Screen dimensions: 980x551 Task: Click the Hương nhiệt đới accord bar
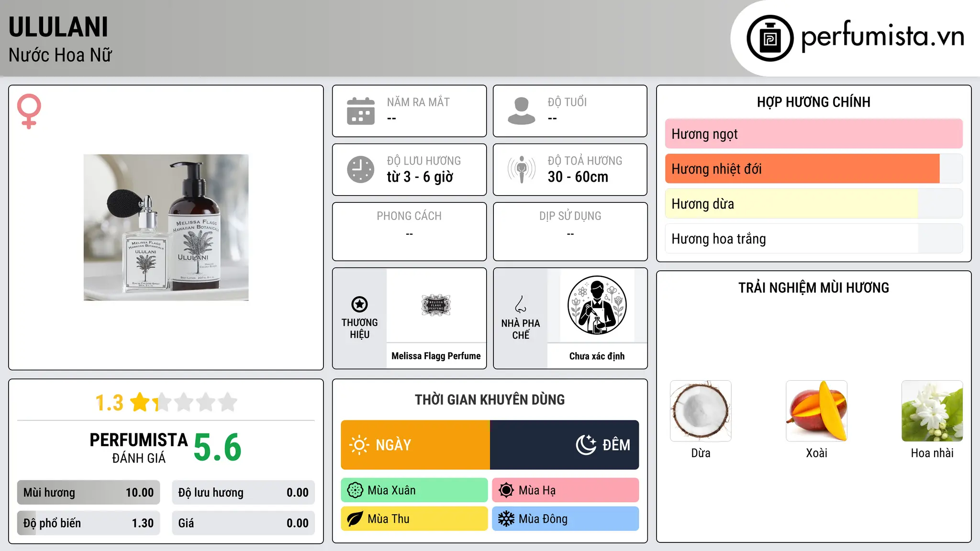coord(814,169)
